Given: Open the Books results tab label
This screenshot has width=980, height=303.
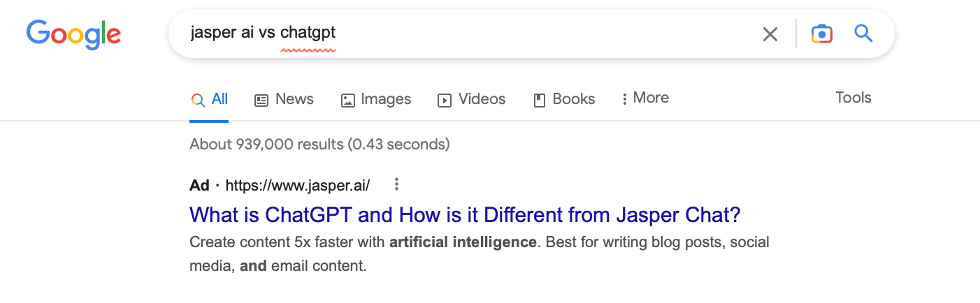Looking at the screenshot, I should pyautogui.click(x=574, y=99).
